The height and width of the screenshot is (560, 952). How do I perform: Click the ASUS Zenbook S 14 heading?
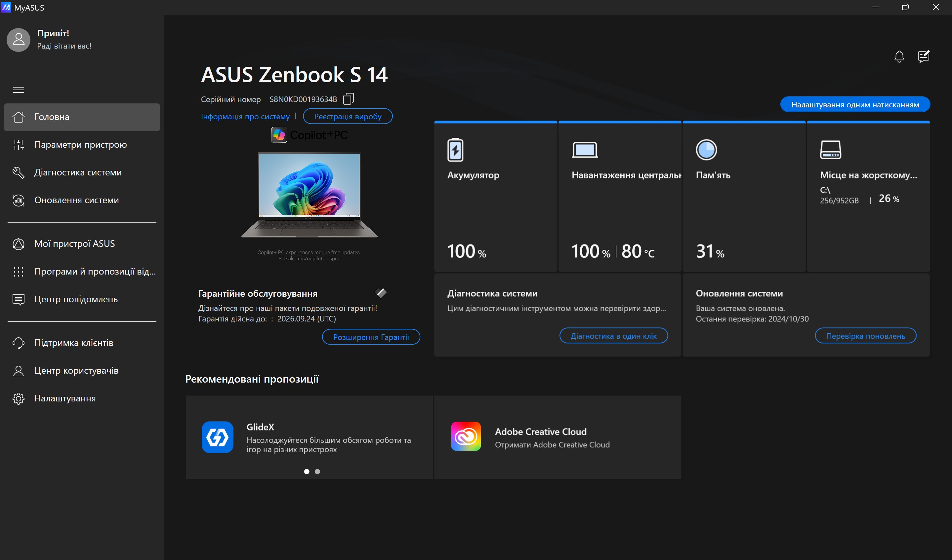[x=294, y=74]
